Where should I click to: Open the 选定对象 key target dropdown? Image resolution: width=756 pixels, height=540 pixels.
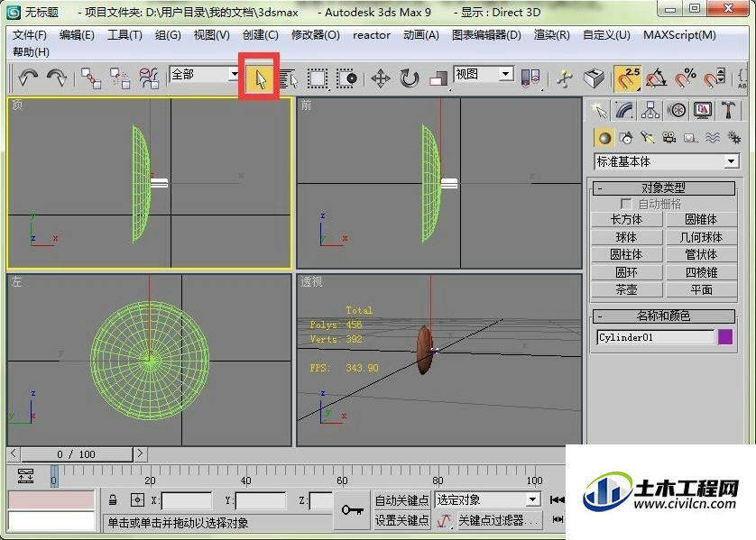pyautogui.click(x=532, y=499)
